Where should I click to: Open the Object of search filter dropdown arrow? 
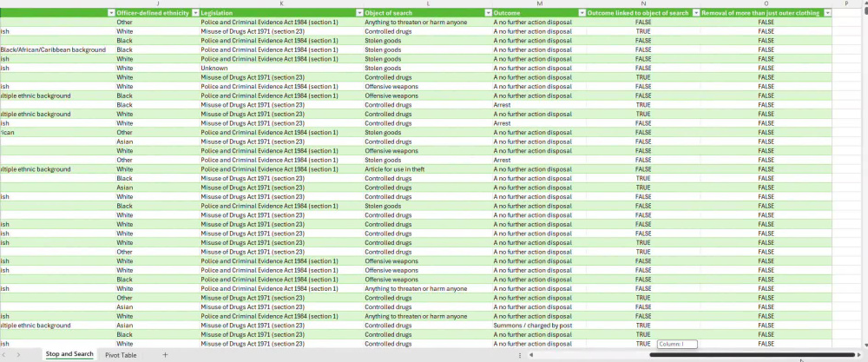coord(488,13)
